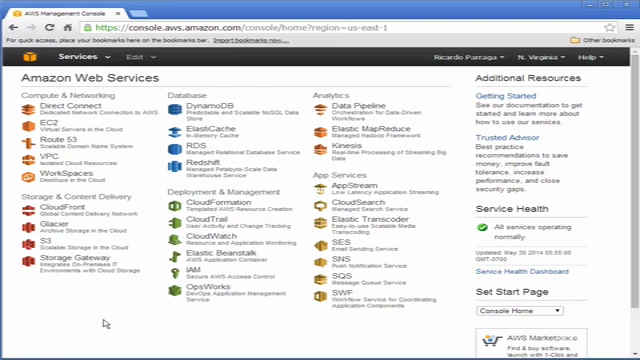Open the EC2 service icon
The image size is (640, 360).
tap(28, 126)
